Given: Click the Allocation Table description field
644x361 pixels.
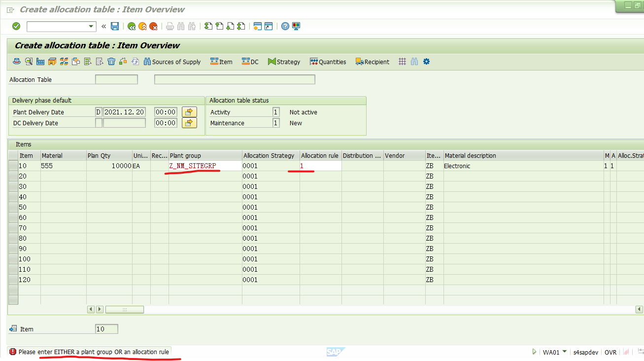Looking at the screenshot, I should pos(235,79).
